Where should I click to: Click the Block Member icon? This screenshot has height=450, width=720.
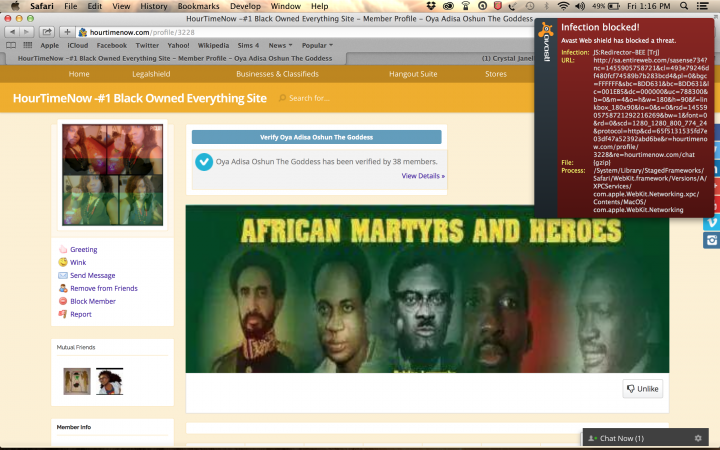coord(63,301)
